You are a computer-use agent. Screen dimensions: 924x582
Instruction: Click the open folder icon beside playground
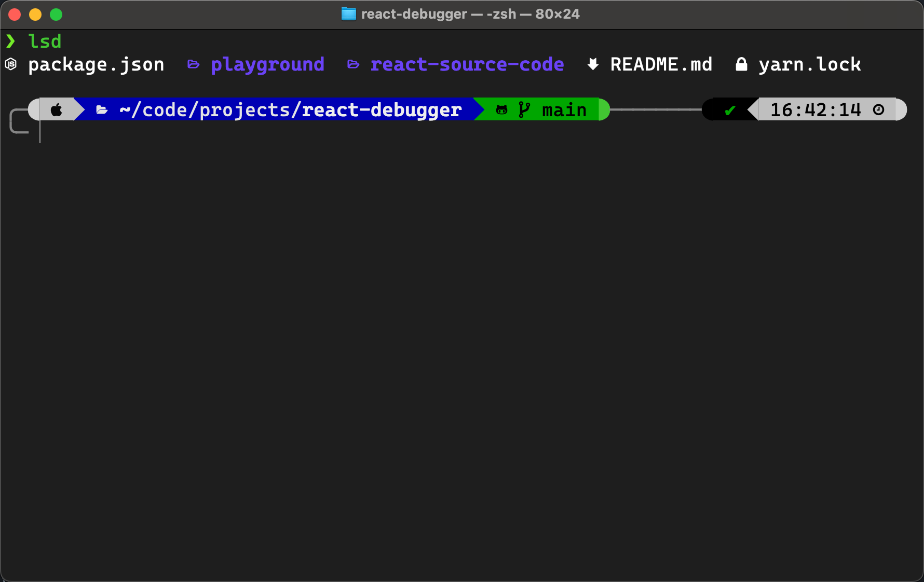[x=193, y=64]
